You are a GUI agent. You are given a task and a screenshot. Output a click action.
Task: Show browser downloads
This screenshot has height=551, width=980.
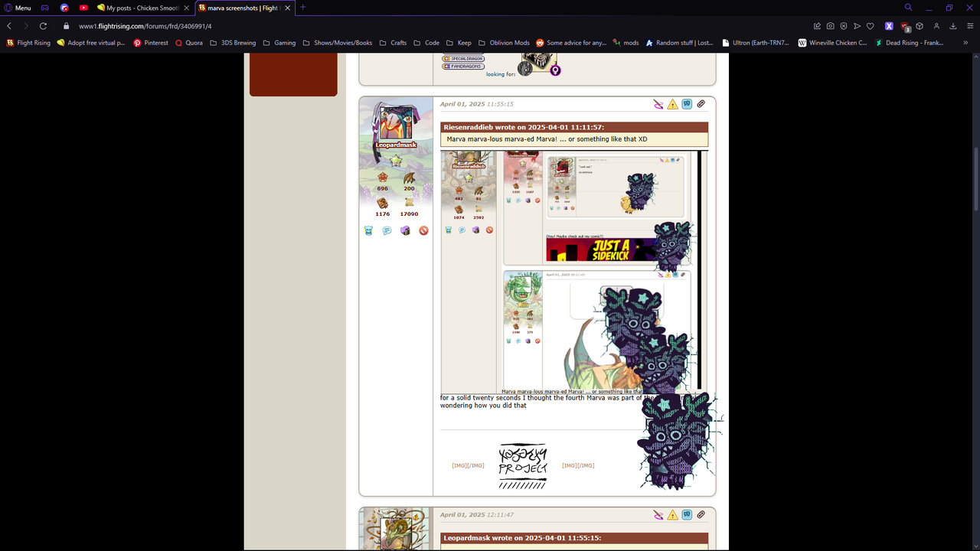point(953,26)
